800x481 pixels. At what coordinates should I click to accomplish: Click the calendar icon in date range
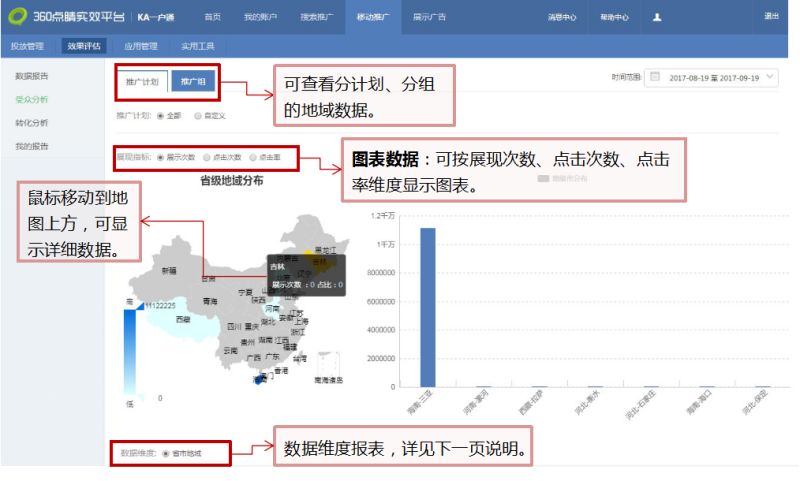[655, 77]
